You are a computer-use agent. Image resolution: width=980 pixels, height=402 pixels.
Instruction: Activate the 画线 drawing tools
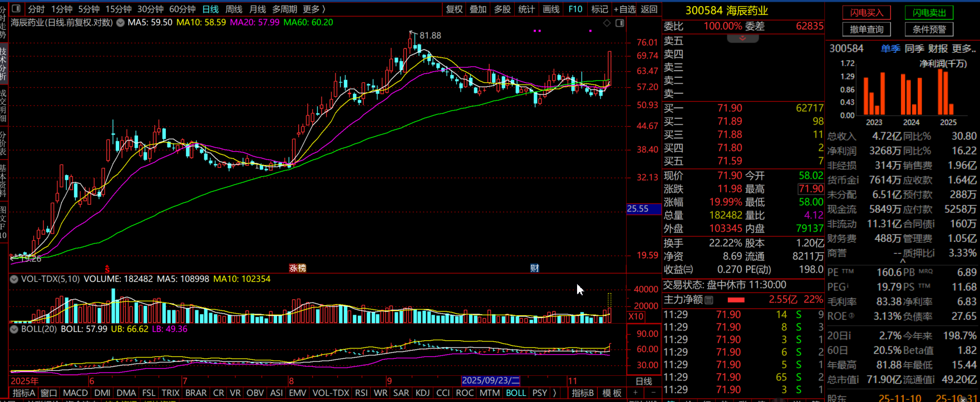point(551,9)
